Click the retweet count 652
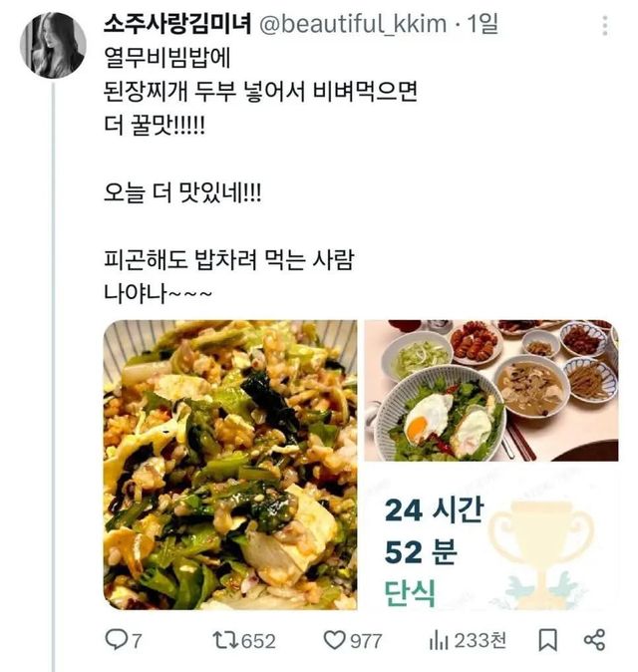This screenshot has width=638, height=672. coord(259,640)
